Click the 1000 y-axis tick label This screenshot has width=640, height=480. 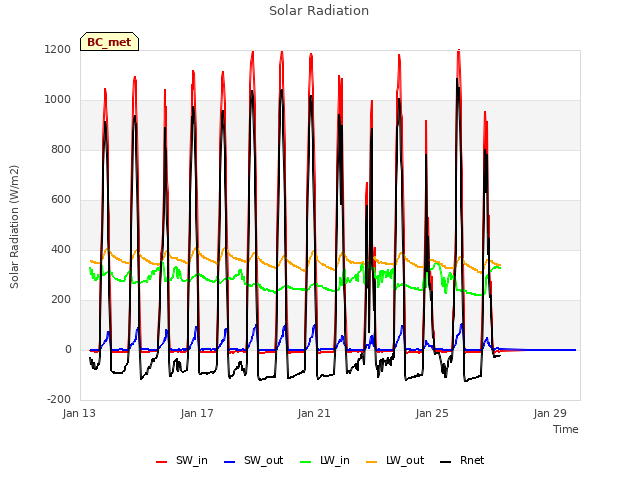tap(58, 100)
